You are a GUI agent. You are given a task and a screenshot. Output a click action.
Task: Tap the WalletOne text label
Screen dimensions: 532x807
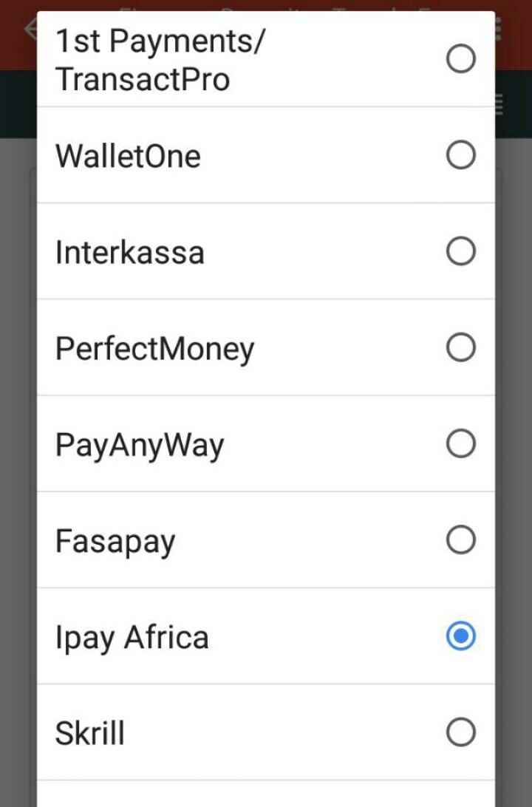(128, 156)
